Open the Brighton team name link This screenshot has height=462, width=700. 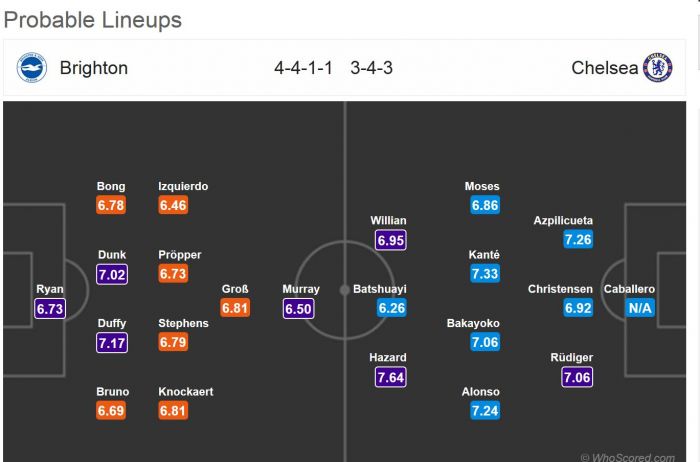coord(94,68)
